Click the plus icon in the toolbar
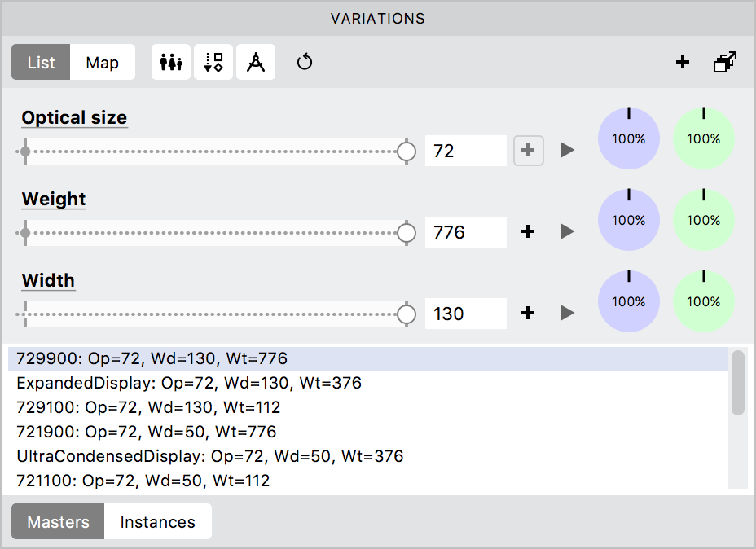 (x=682, y=62)
